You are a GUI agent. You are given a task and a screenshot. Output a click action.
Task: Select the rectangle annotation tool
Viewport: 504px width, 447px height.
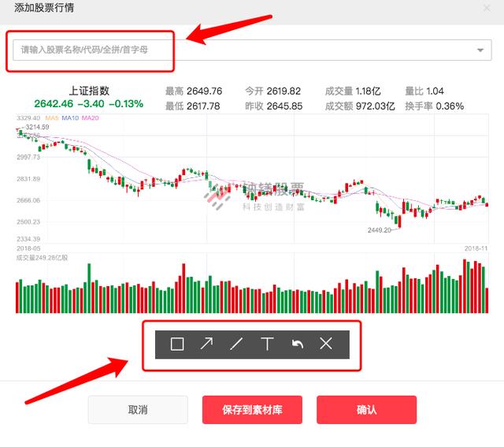pyautogui.click(x=177, y=344)
